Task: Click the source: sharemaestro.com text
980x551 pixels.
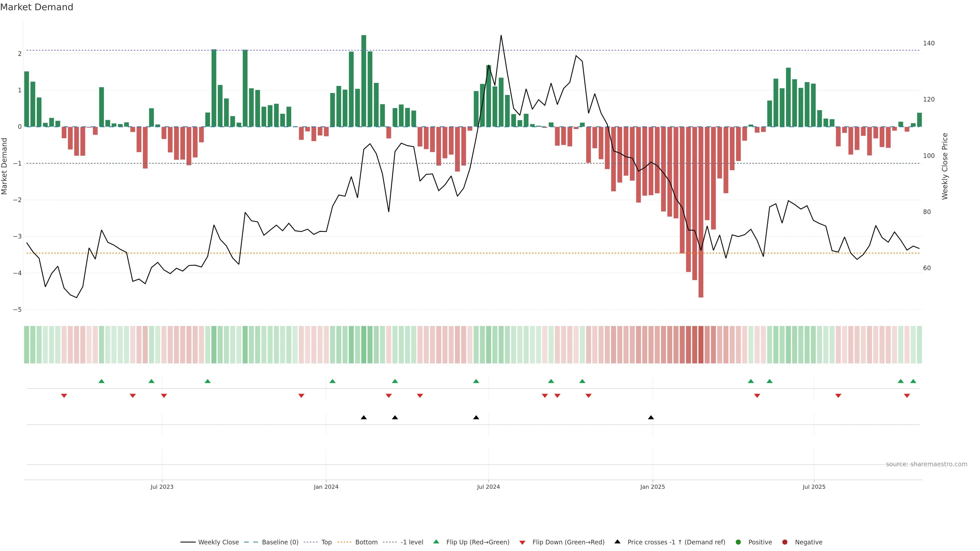Action: (x=926, y=464)
